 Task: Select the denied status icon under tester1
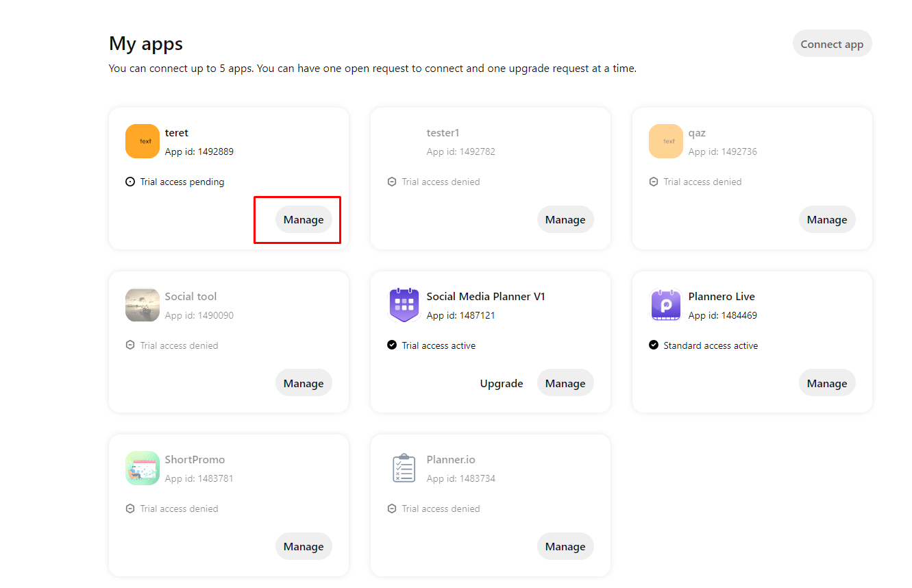click(x=391, y=181)
